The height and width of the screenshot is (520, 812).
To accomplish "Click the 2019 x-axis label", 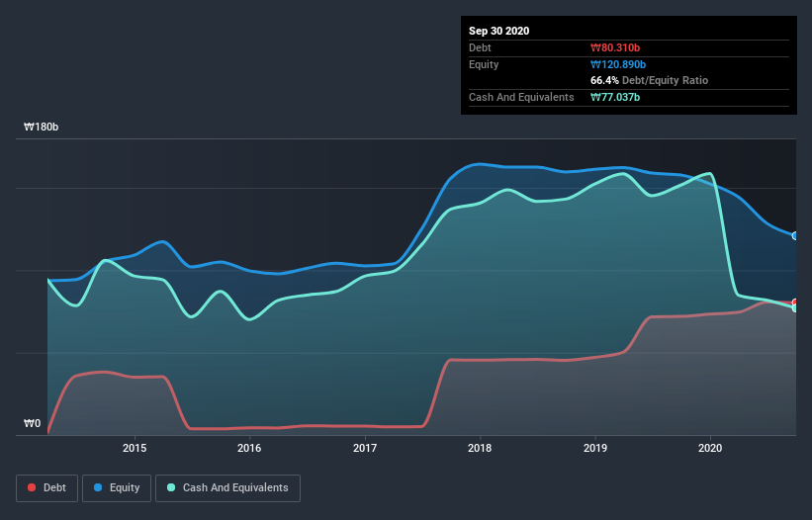I will (595, 448).
